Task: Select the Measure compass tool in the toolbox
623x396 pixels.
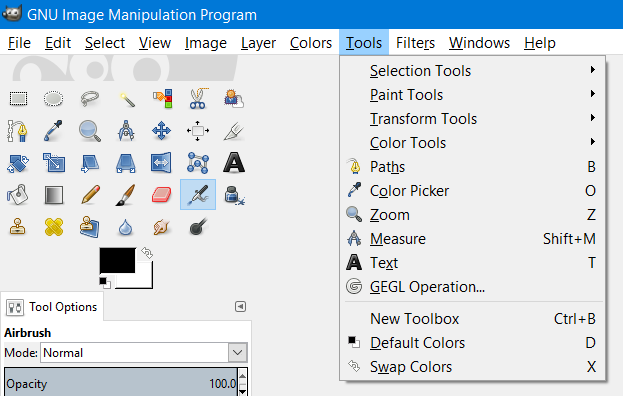Action: click(126, 131)
